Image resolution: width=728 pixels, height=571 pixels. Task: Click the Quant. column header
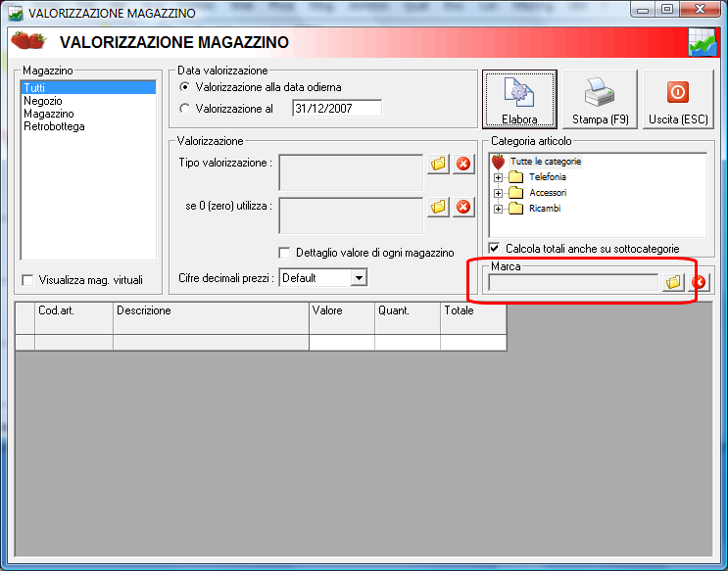pos(408,318)
